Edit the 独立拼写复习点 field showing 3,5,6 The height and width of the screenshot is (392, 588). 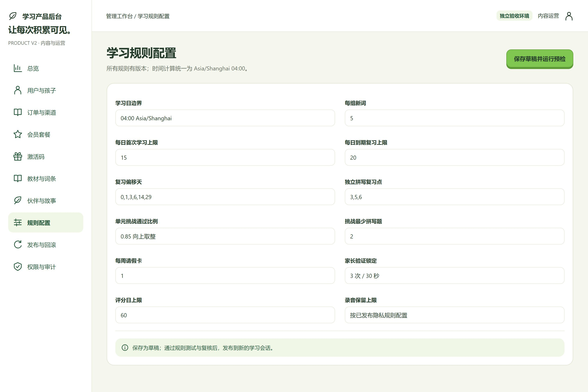point(454,197)
